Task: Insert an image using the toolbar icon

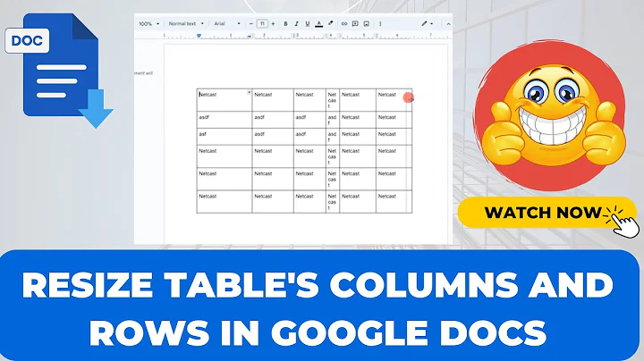Action: pyautogui.click(x=367, y=24)
